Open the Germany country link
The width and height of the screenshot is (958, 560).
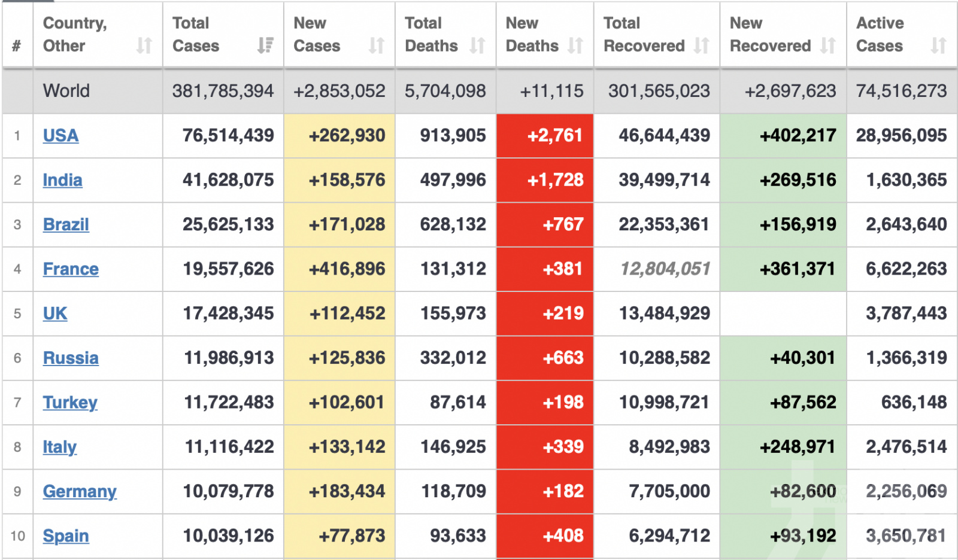coord(80,491)
